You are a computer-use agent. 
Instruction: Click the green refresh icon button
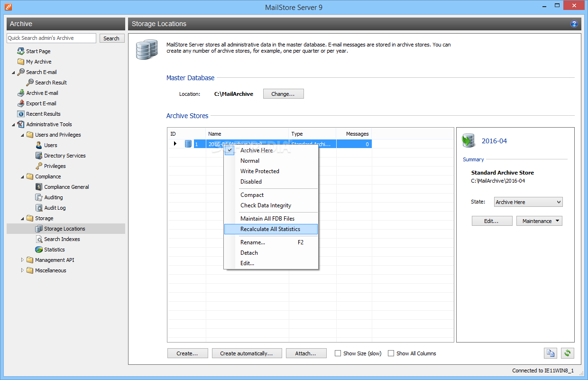(568, 353)
